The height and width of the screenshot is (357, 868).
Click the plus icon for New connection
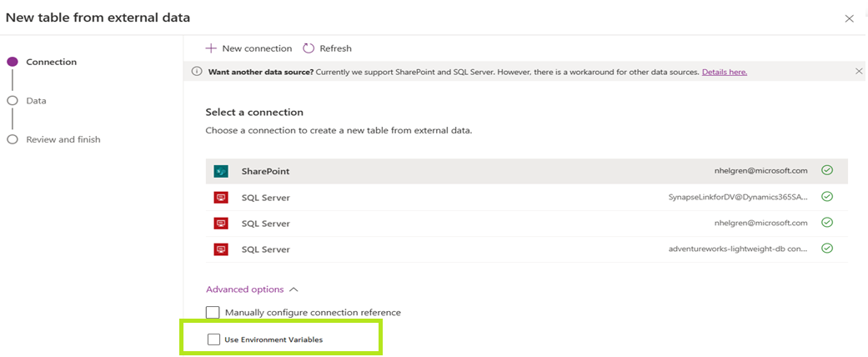[211, 48]
